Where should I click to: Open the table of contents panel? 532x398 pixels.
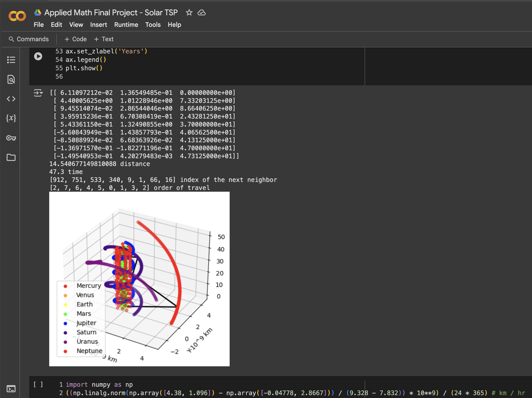[11, 60]
